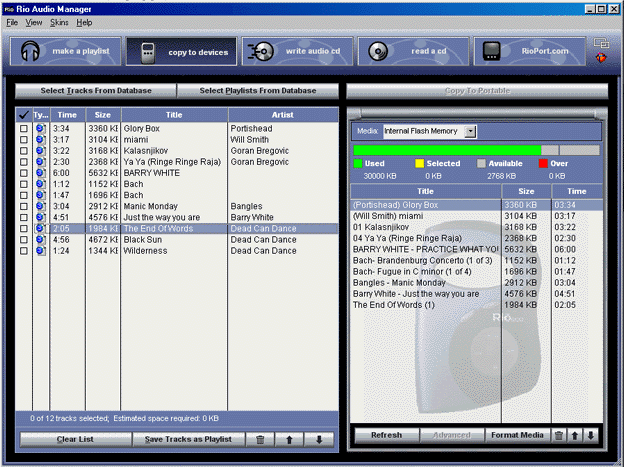Viewport: 624px width, 467px height.
Task: Delete track with left panel trash icon
Action: tap(260, 440)
